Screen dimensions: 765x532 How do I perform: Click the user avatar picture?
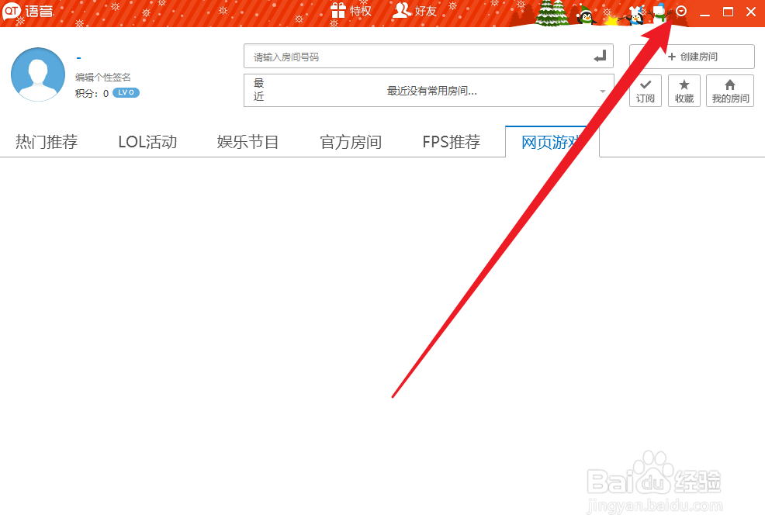37,74
